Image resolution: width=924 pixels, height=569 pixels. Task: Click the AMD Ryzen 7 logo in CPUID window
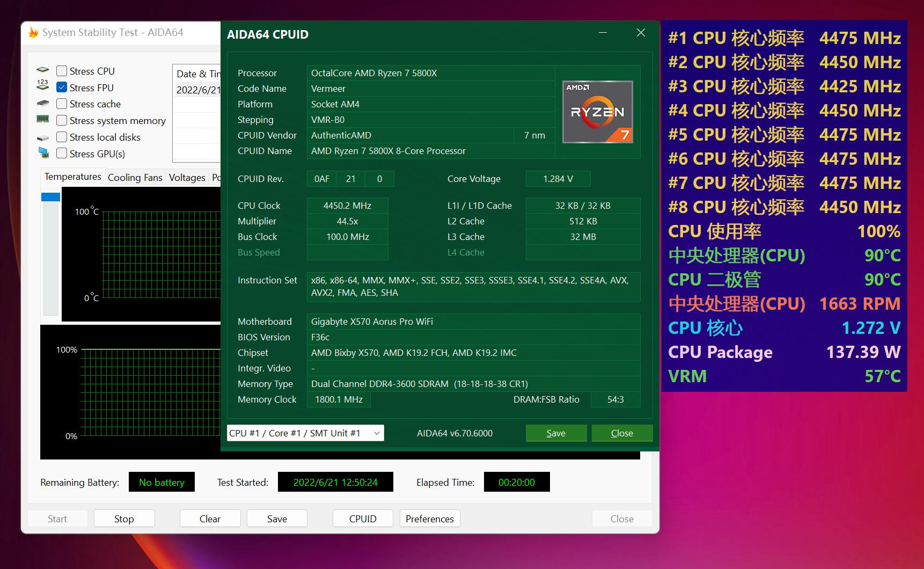coord(597,112)
